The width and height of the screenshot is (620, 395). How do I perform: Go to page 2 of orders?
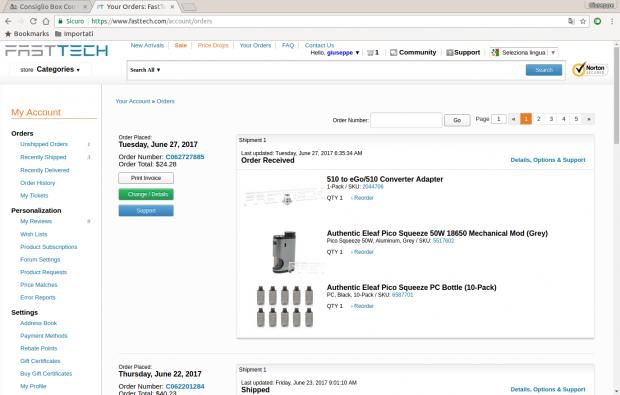[539, 119]
